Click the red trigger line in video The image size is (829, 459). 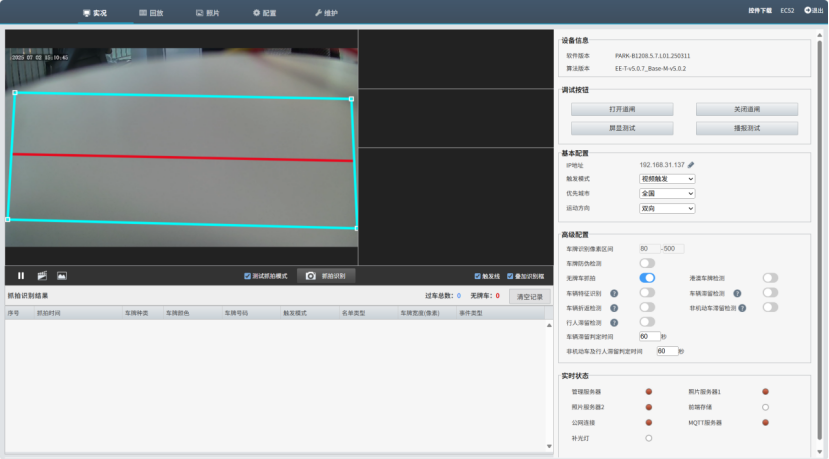182,157
